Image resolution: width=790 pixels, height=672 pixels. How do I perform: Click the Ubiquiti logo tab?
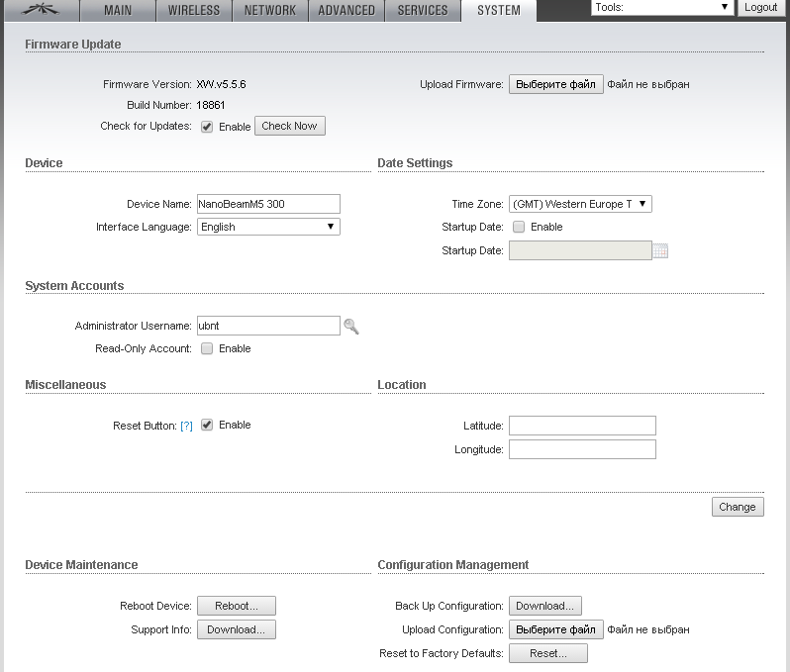(42, 10)
